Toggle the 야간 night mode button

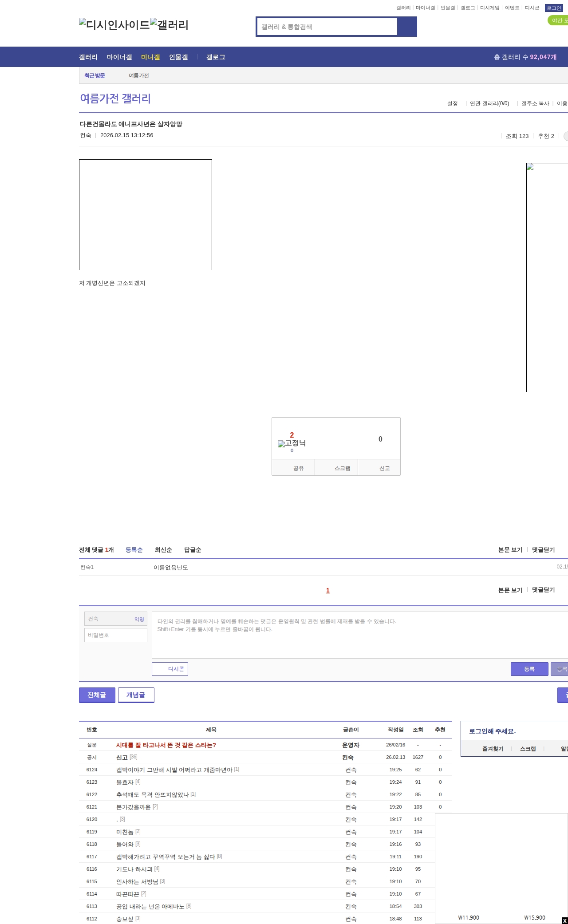558,20
